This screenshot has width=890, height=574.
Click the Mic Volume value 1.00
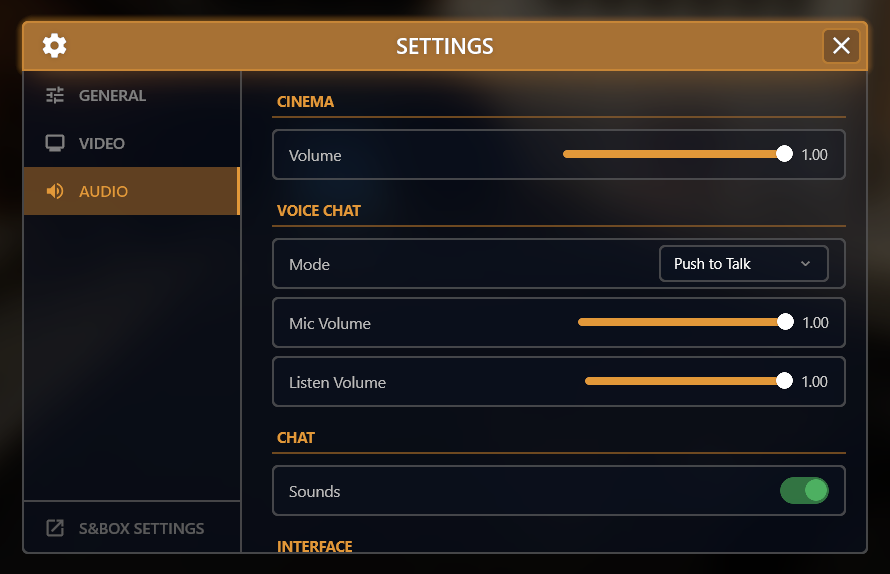(815, 323)
